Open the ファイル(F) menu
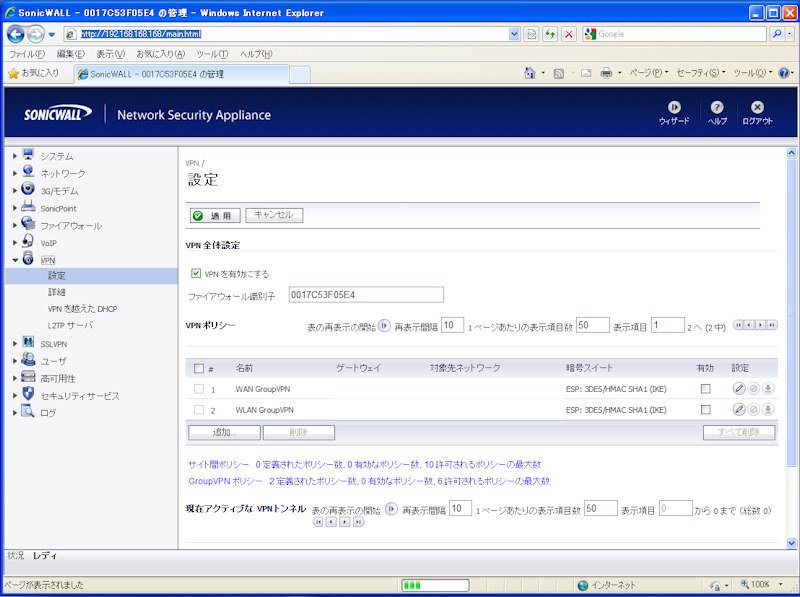800x597 pixels. (x=27, y=54)
